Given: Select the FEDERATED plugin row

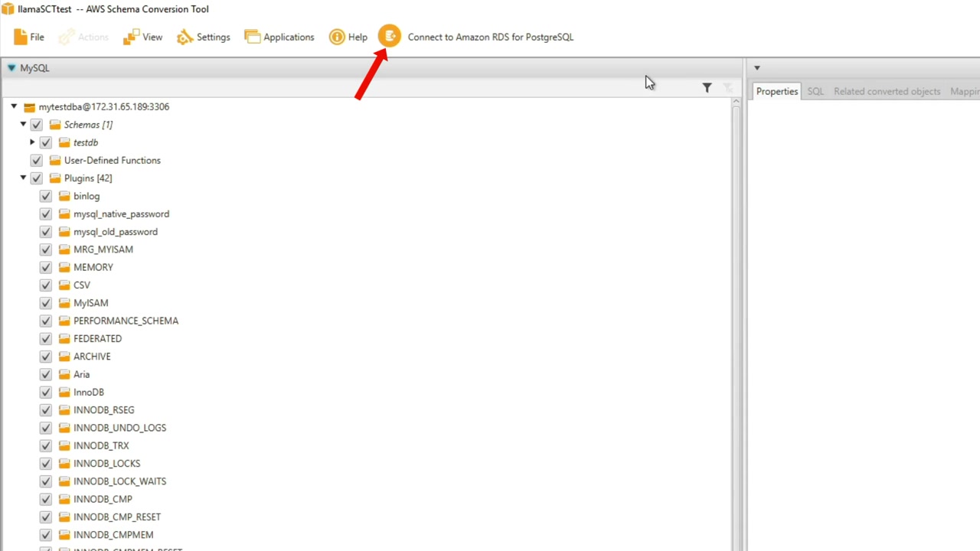Looking at the screenshot, I should pos(97,339).
